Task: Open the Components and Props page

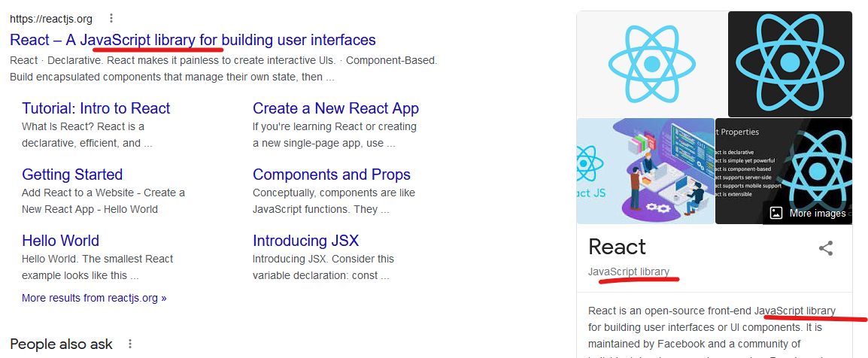Action: click(x=331, y=174)
